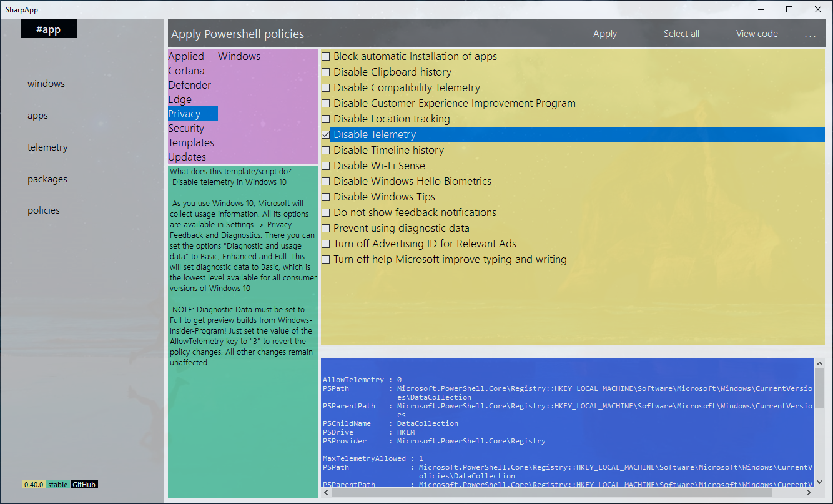Open the GitHub link badge
Image resolution: width=833 pixels, height=504 pixels.
[84, 485]
